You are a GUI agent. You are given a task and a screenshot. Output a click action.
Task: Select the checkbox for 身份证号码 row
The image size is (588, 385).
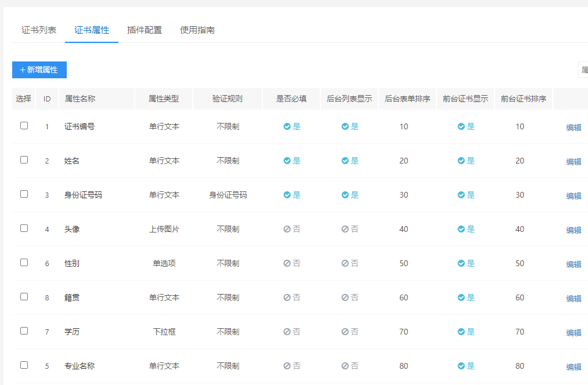click(x=24, y=194)
